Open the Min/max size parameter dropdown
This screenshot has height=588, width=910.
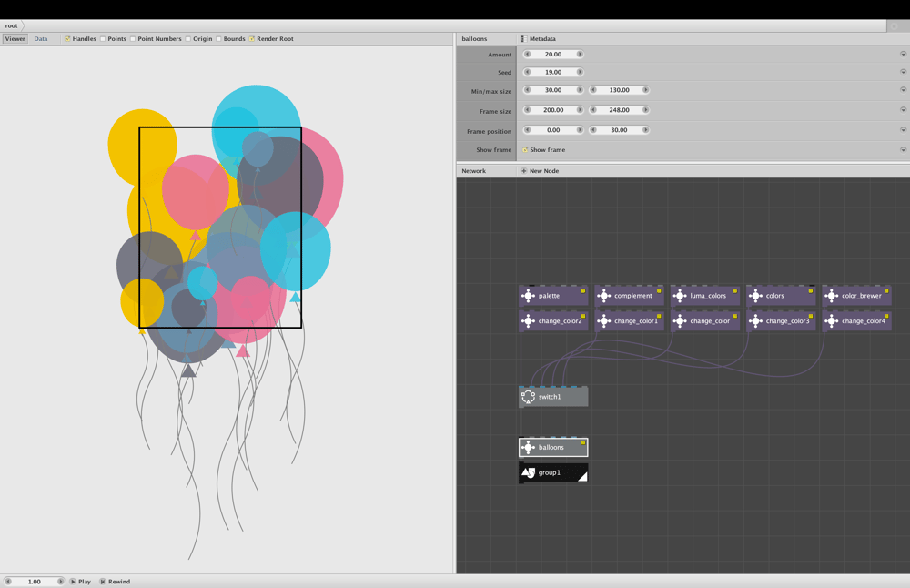coord(903,90)
